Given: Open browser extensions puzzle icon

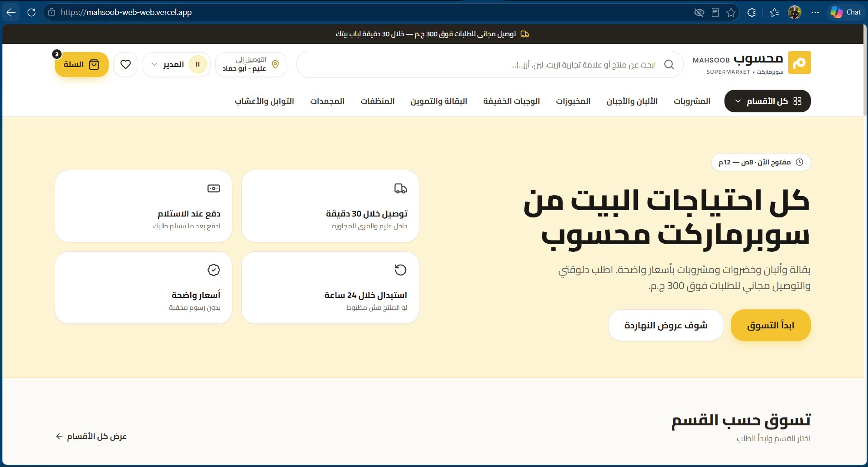Looking at the screenshot, I should [x=752, y=12].
